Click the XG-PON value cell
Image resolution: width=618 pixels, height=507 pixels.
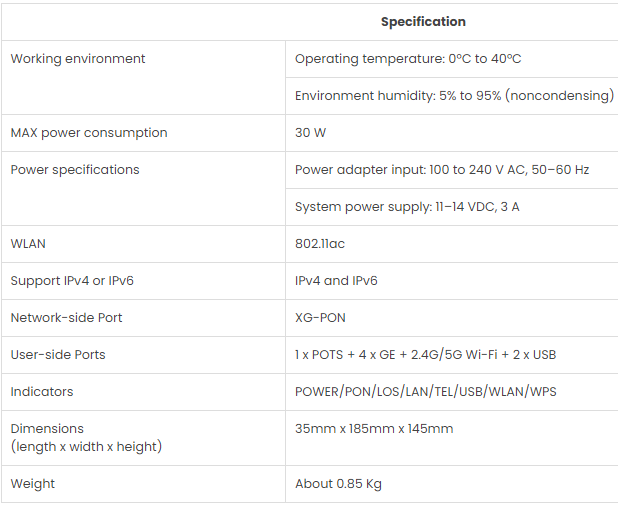321,318
